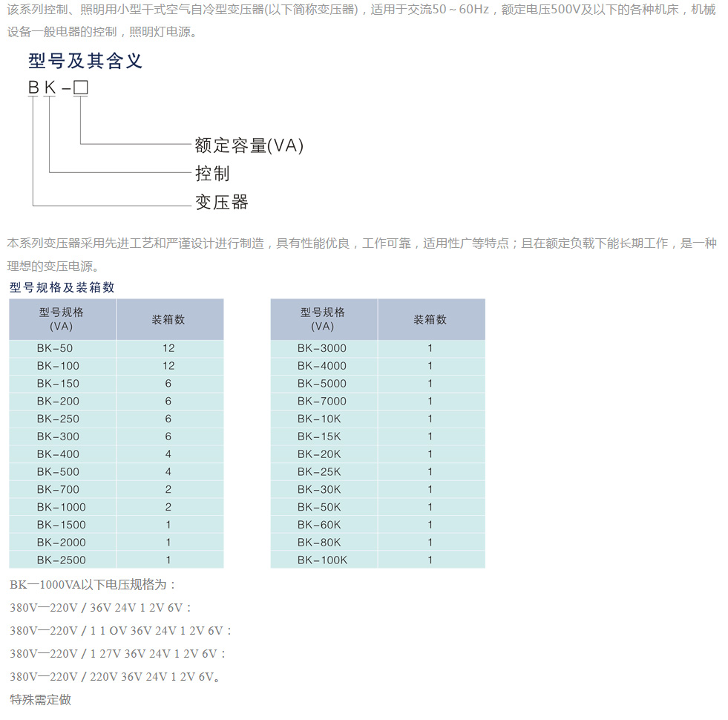Click the label 变压器 in the diagram

[221, 202]
